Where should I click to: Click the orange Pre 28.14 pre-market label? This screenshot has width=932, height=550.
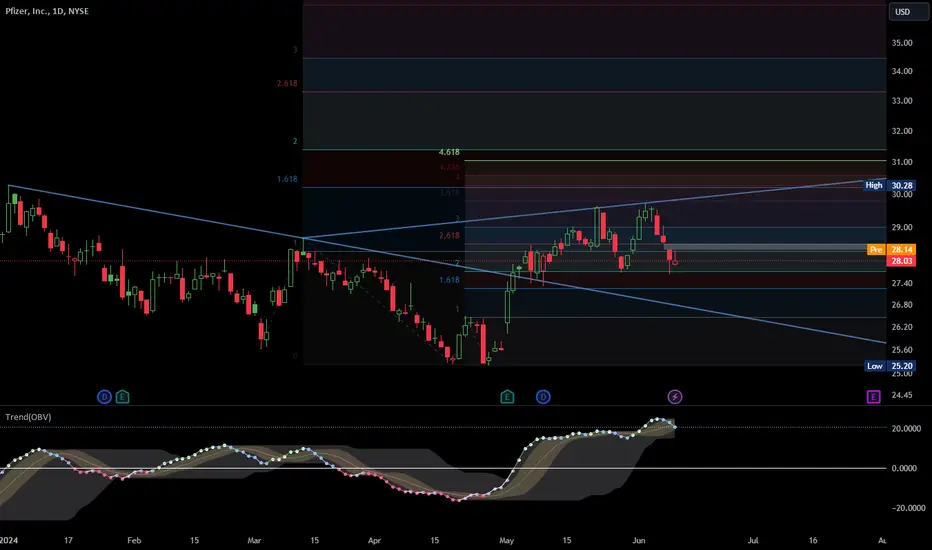891,250
